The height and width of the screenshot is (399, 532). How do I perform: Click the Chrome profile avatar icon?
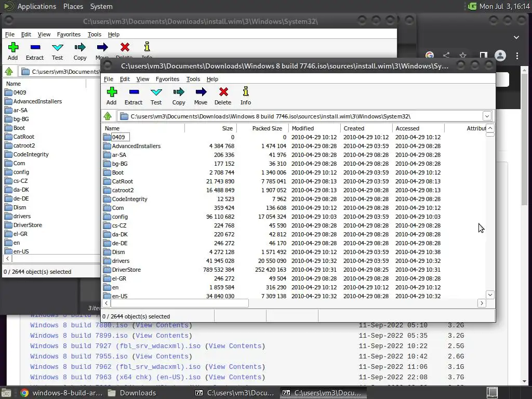click(500, 55)
